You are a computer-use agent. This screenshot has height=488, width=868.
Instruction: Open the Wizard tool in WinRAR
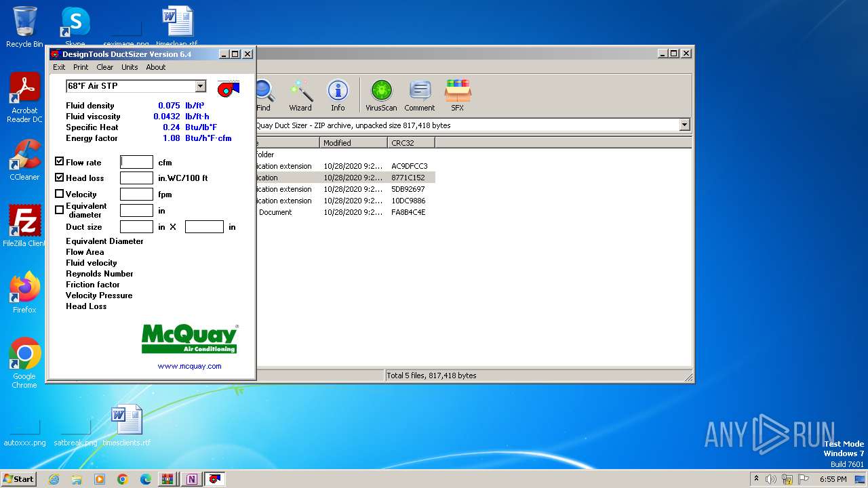[x=300, y=96]
